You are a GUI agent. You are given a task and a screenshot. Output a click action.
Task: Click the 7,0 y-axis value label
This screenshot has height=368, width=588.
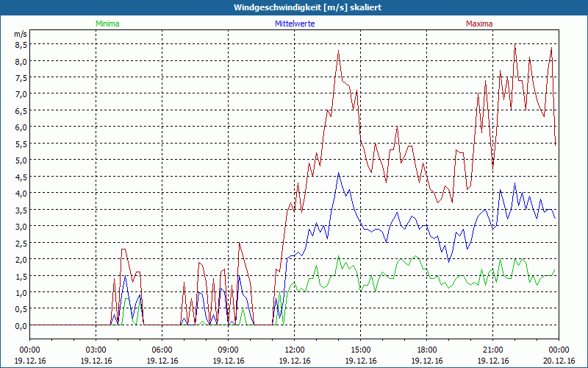[x=21, y=93]
